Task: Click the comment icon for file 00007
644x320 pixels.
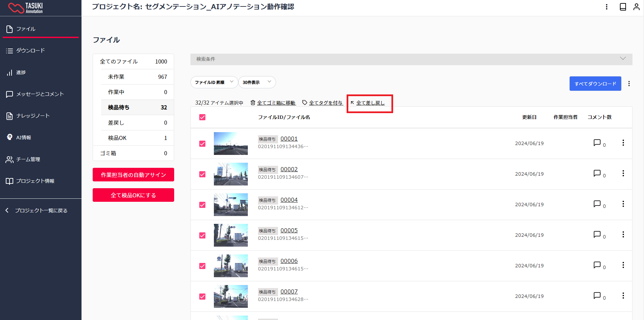Action: pyautogui.click(x=597, y=296)
